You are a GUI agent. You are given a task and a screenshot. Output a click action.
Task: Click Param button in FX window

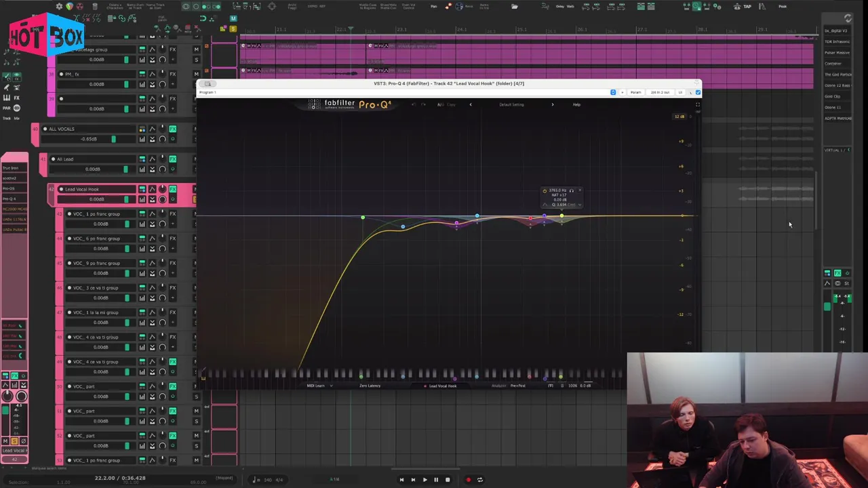[x=635, y=92]
